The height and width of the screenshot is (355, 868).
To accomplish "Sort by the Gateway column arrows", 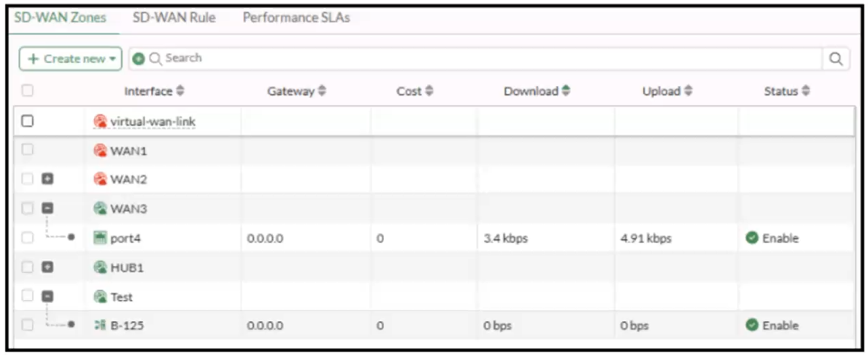I will point(322,91).
